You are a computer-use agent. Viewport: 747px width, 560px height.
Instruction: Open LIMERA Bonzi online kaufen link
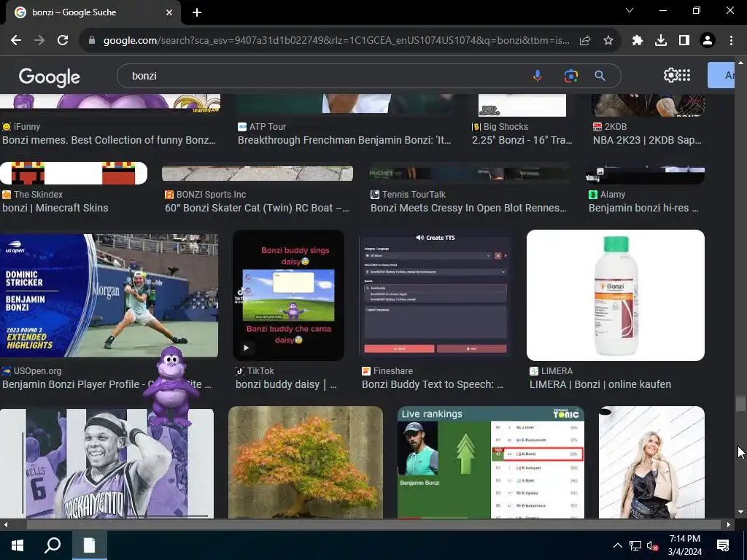(600, 384)
